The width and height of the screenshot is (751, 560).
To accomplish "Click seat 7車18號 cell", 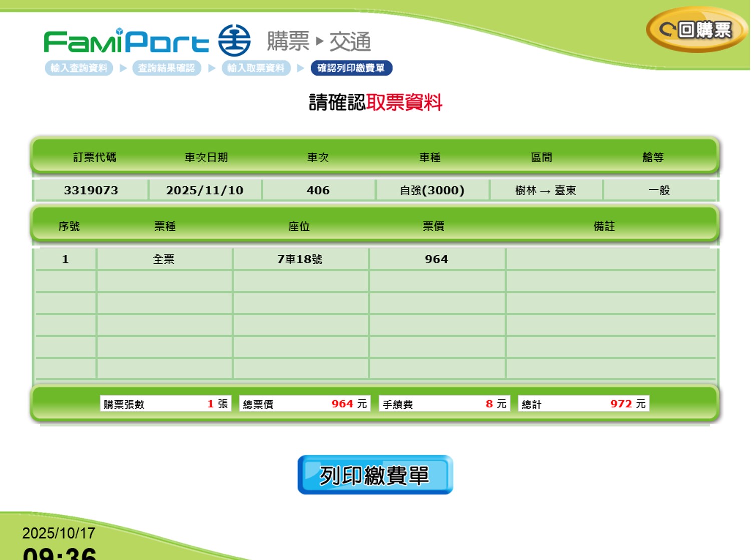I will [x=300, y=259].
